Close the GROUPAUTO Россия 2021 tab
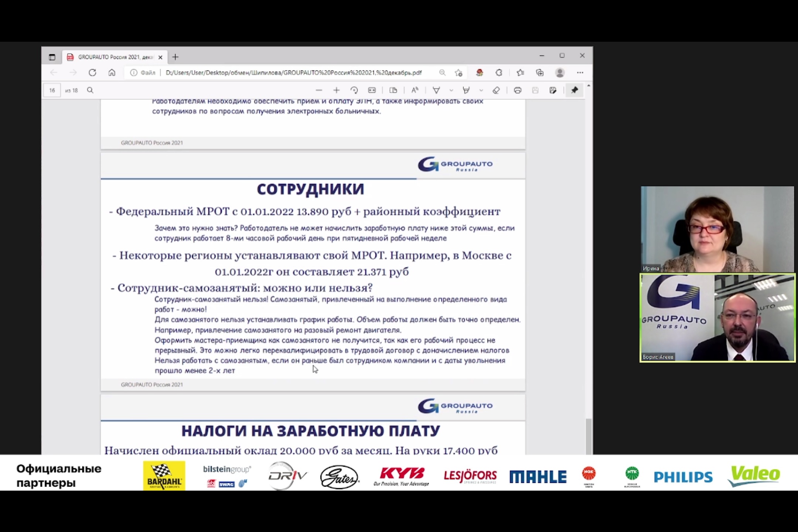The image size is (798, 532). [160, 57]
